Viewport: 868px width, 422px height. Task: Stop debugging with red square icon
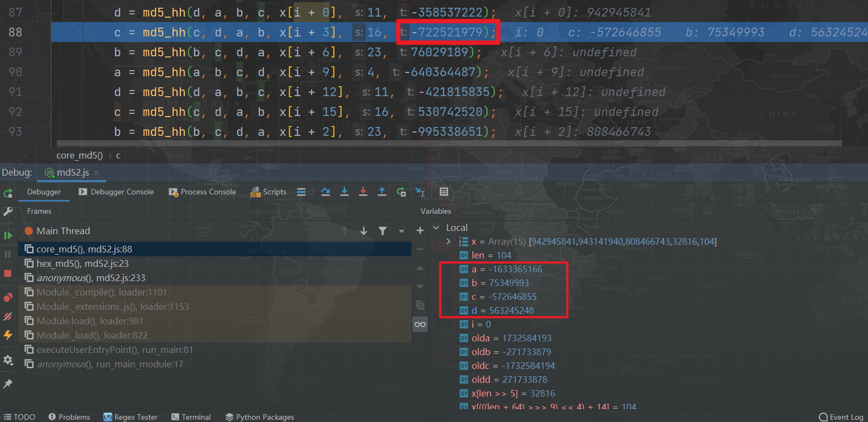point(8,273)
